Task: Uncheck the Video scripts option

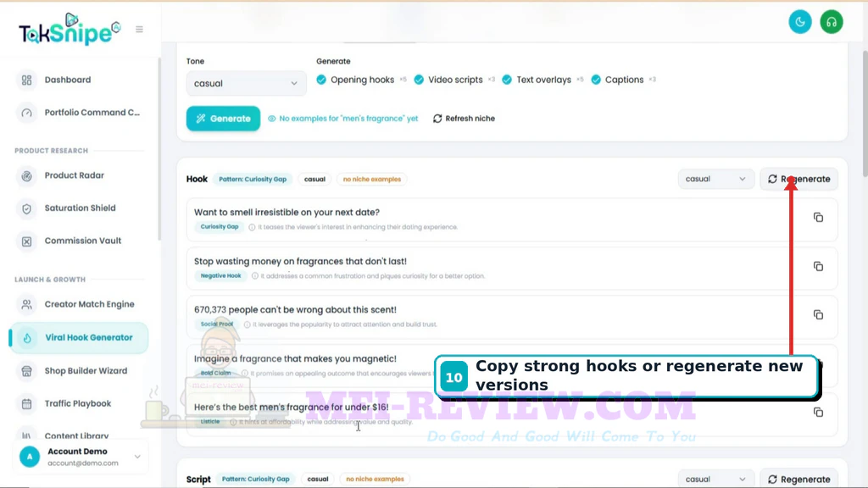Action: coord(419,80)
